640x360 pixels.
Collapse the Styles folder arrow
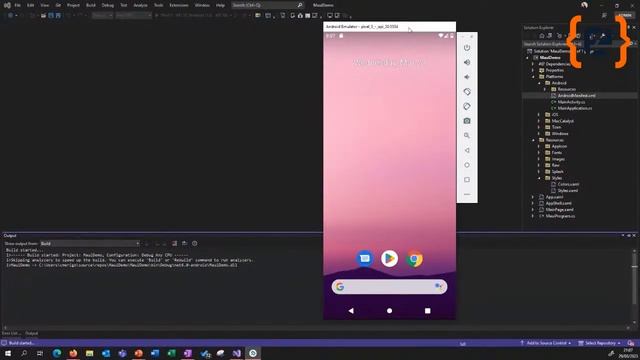(x=539, y=178)
